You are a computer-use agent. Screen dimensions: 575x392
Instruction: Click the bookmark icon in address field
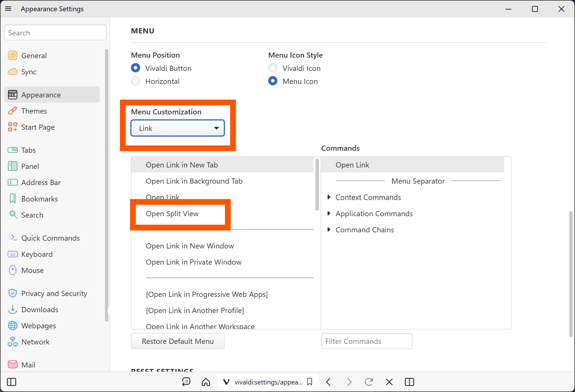pos(310,382)
